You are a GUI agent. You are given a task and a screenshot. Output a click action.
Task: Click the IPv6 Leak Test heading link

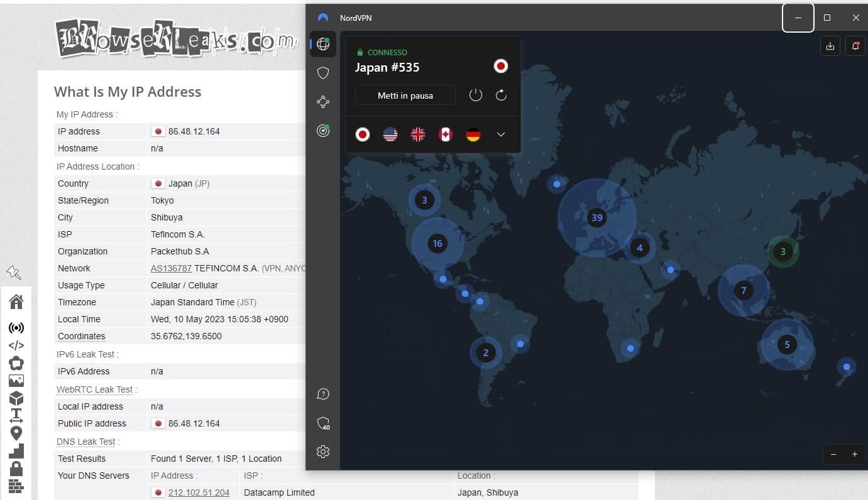coord(85,354)
